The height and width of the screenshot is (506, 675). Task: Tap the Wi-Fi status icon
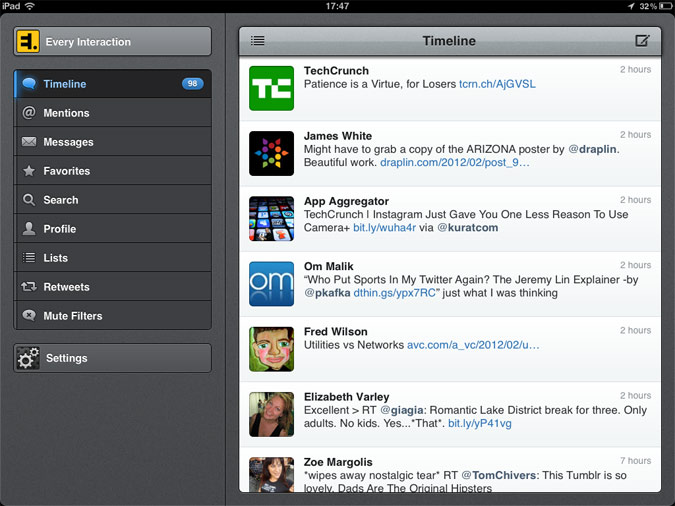click(x=30, y=6)
